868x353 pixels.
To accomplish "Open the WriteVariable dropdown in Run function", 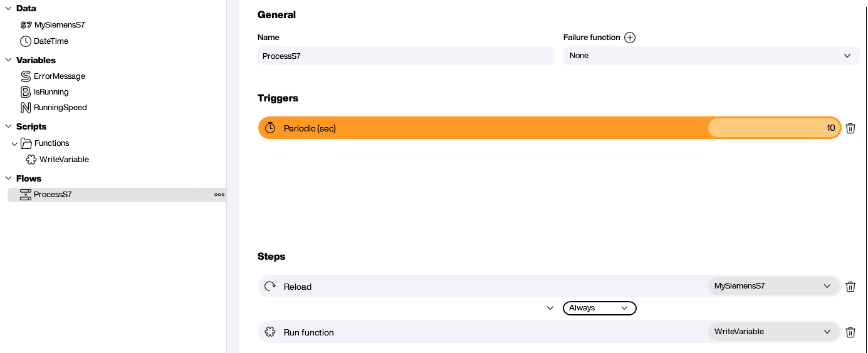I will (773, 332).
